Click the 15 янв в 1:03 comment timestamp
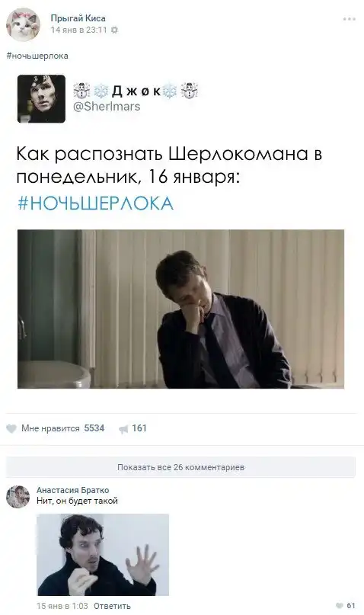364x615 pixels. pos(62,606)
